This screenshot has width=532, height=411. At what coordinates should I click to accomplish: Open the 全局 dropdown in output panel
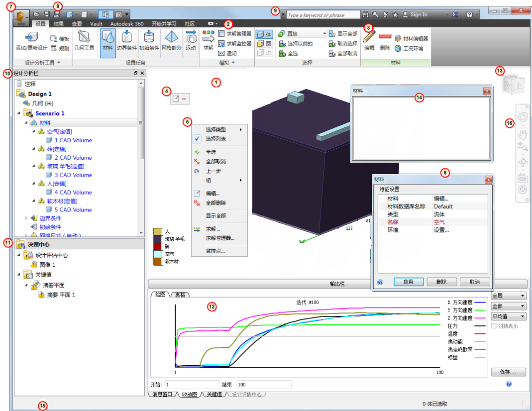[508, 296]
